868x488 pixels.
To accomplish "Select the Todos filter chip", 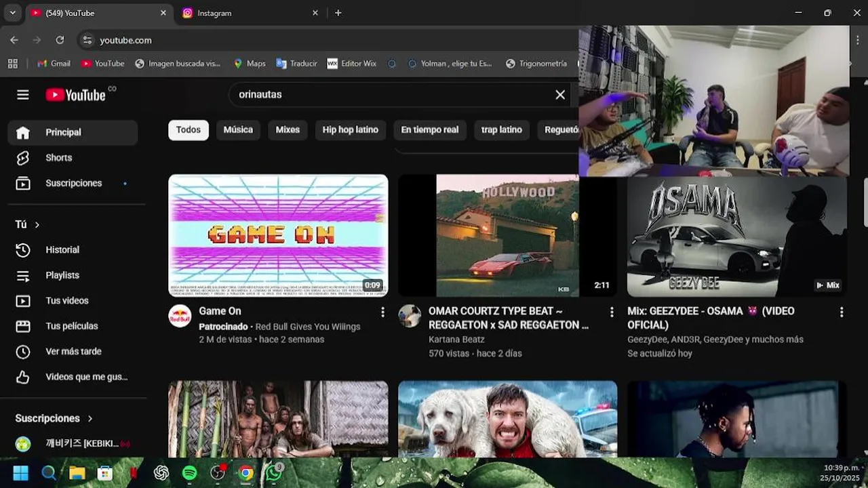I will click(189, 129).
